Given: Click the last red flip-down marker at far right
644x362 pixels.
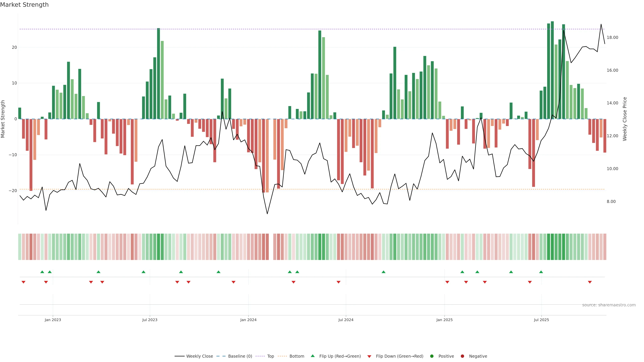Looking at the screenshot, I should [590, 282].
